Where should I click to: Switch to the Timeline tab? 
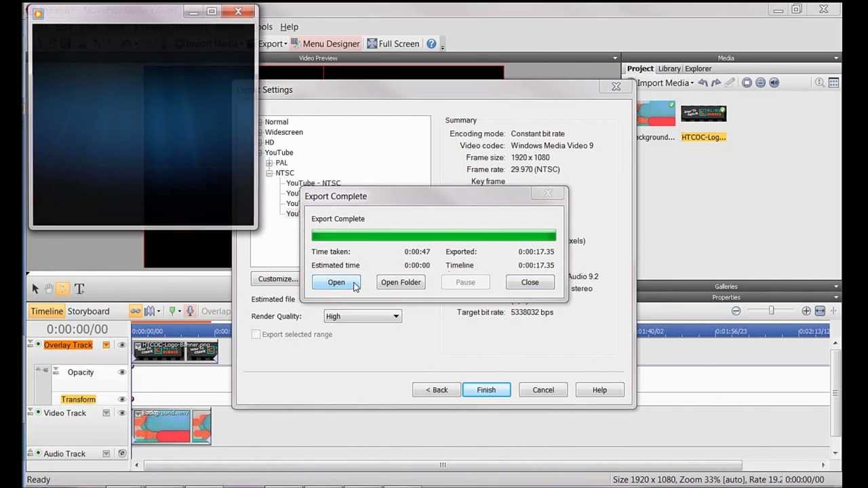(x=46, y=311)
